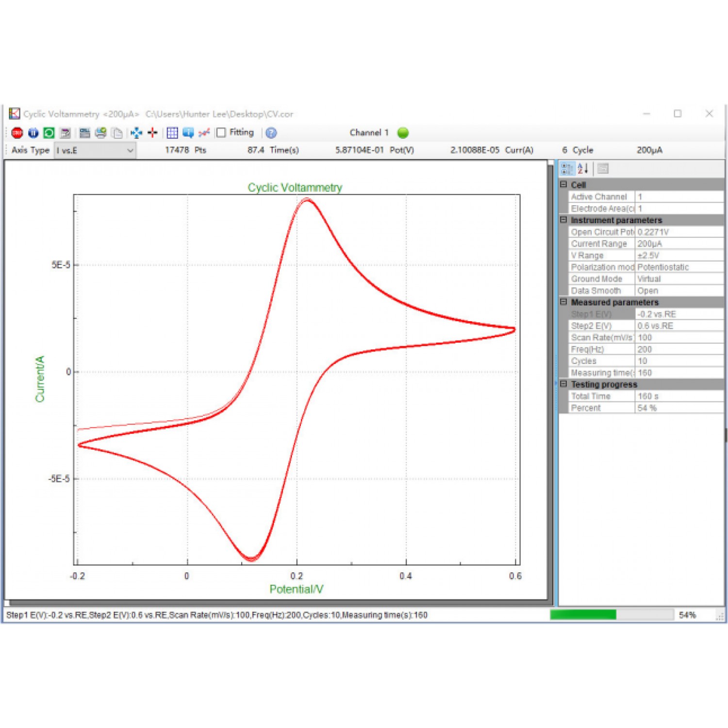Viewport: 728px width, 728px height.
Task: Collapse the Cell section
Action: (x=563, y=185)
